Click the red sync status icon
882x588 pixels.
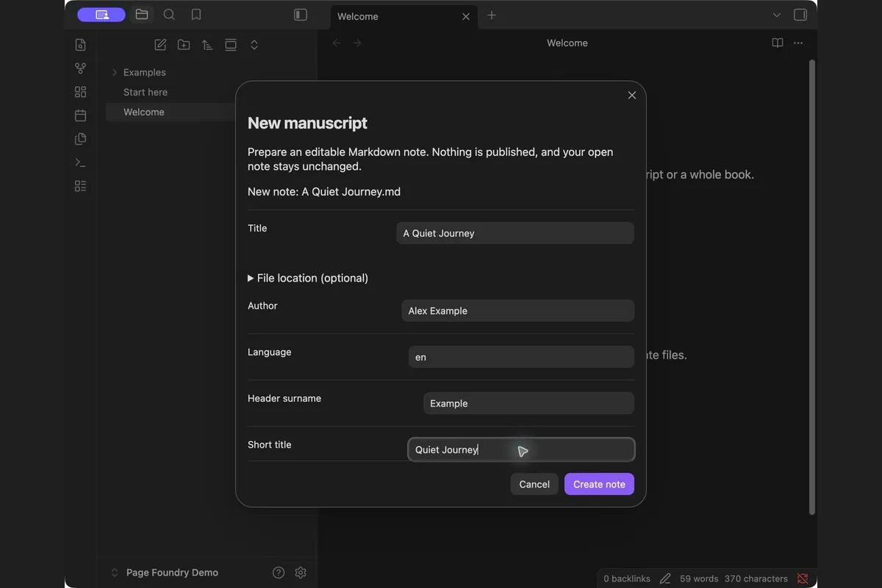pyautogui.click(x=803, y=578)
